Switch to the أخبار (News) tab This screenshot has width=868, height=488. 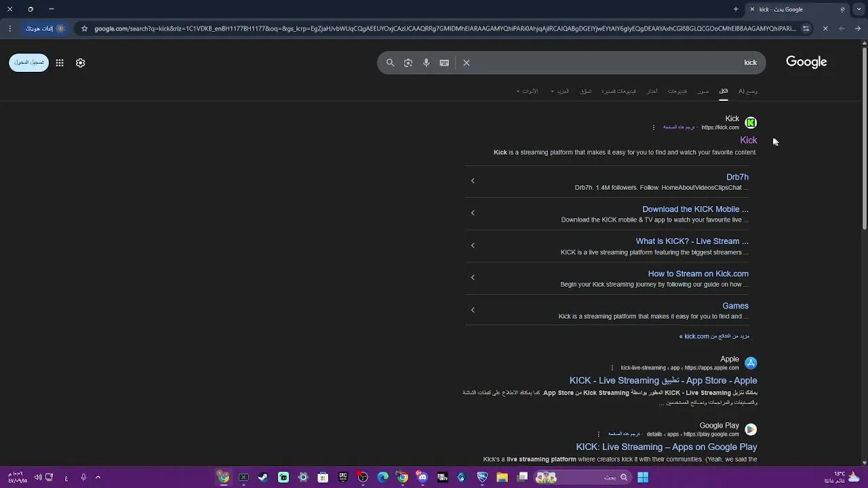click(652, 91)
